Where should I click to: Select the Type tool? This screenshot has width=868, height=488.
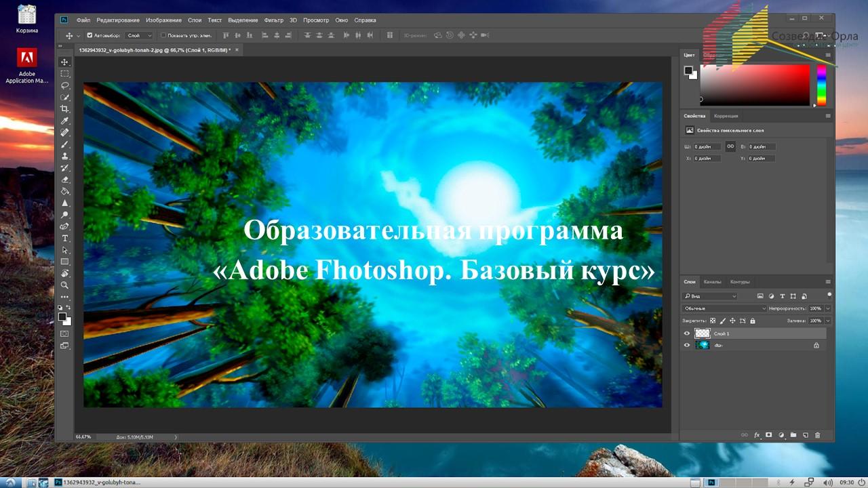65,239
